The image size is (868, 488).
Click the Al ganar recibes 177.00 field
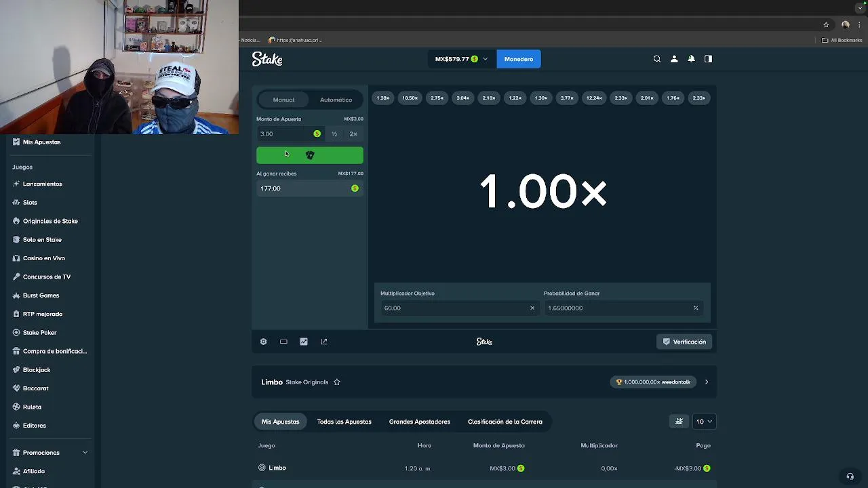pos(310,188)
